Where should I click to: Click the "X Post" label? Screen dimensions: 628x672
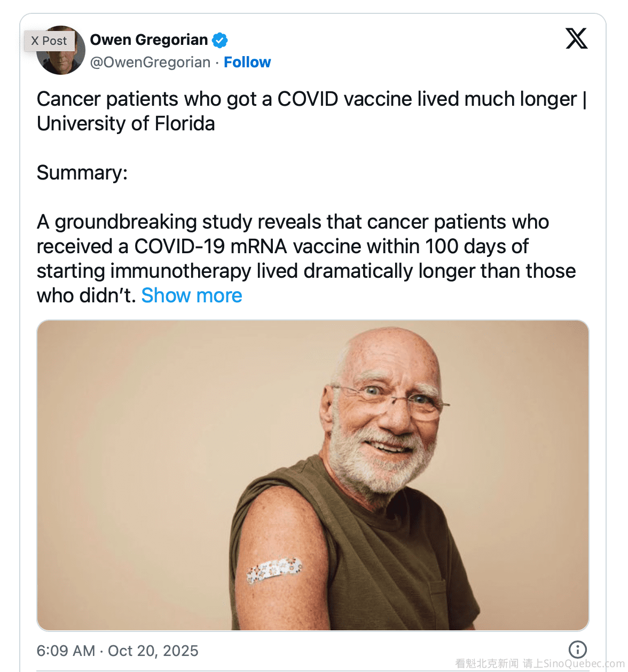49,41
